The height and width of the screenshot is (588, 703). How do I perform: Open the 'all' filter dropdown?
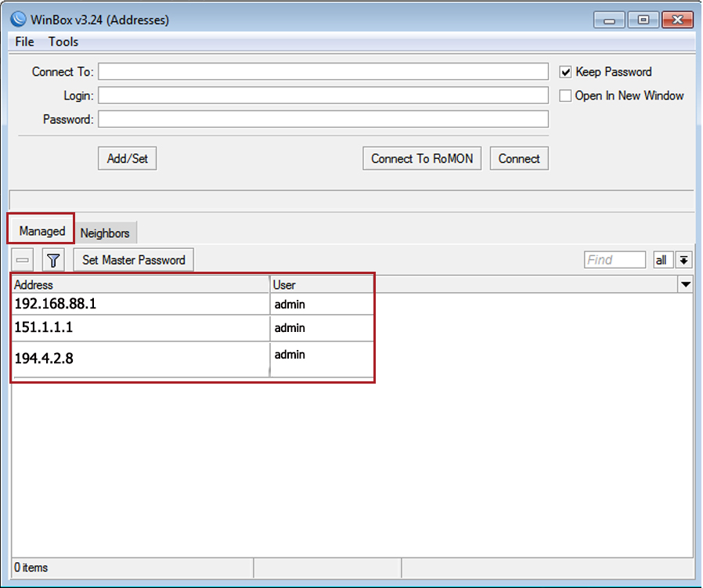click(662, 260)
